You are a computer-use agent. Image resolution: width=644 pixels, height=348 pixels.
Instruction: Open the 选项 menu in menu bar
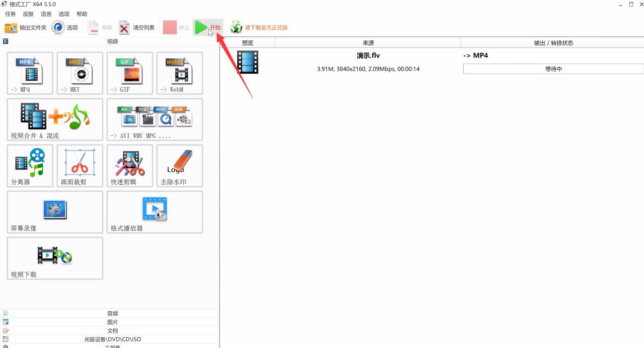coord(64,14)
